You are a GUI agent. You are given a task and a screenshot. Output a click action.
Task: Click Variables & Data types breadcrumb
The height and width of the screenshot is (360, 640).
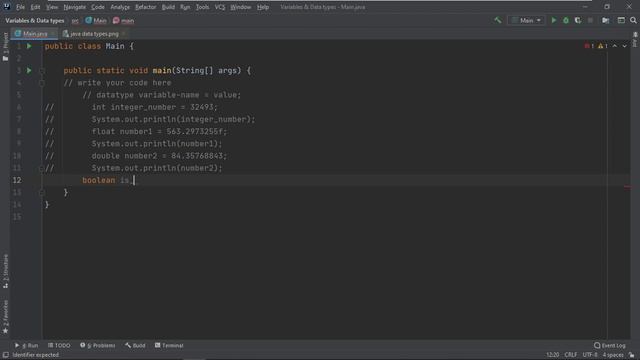(35, 20)
